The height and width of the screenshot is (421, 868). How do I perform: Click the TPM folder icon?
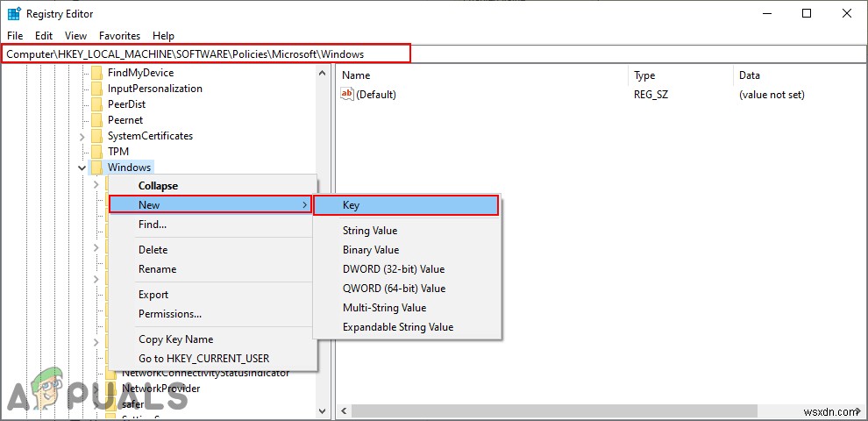pos(96,151)
